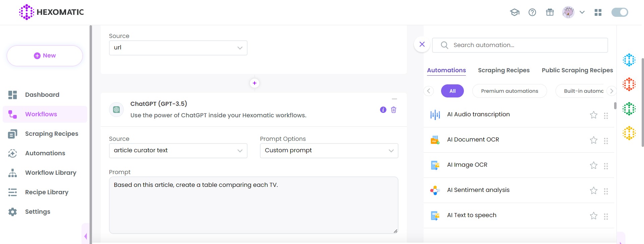This screenshot has width=644, height=244.
Task: Click the ChatGPT automation icon
Action: [116, 110]
